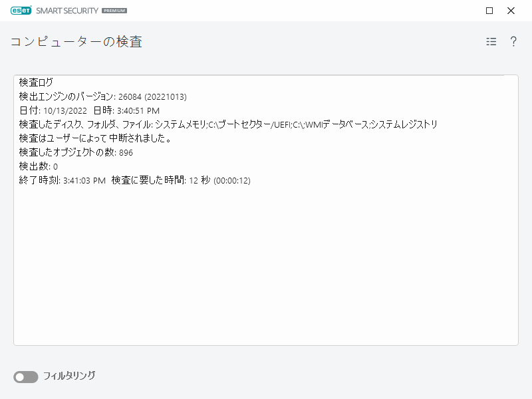
Task: Click the three-line list icon in the header
Action: [491, 41]
